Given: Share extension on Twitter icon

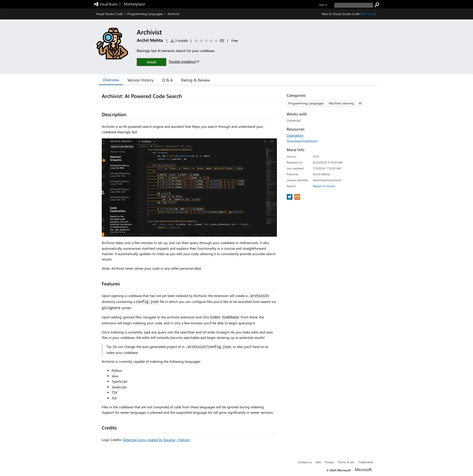Looking at the screenshot, I should point(289,197).
